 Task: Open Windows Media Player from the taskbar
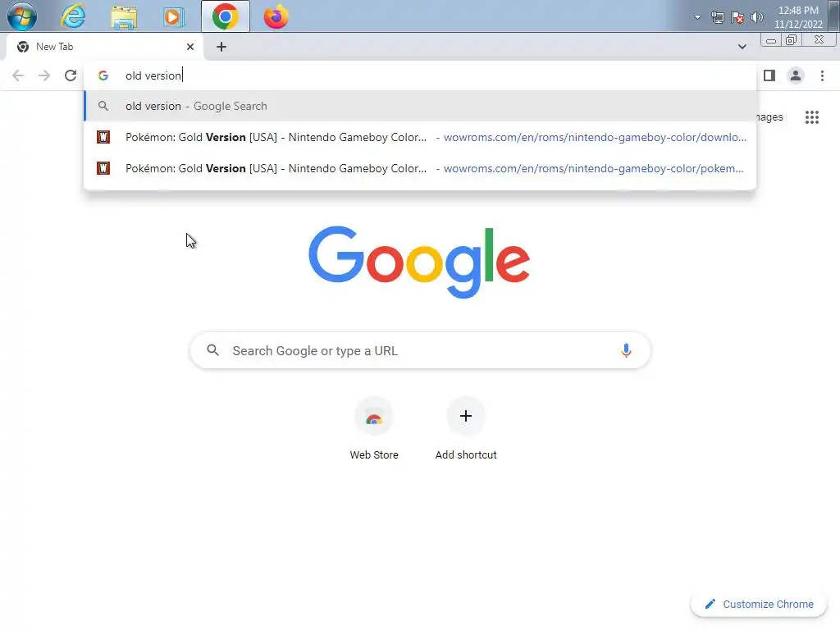pos(174,16)
